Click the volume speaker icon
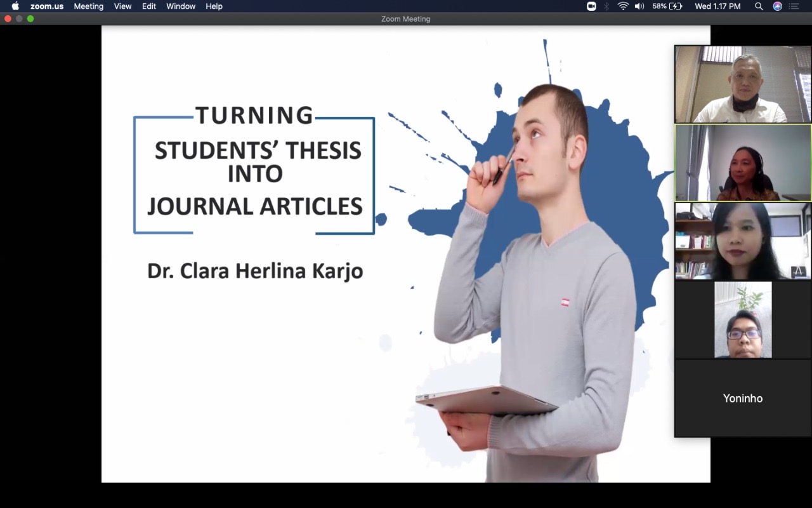812x508 pixels. coord(639,6)
